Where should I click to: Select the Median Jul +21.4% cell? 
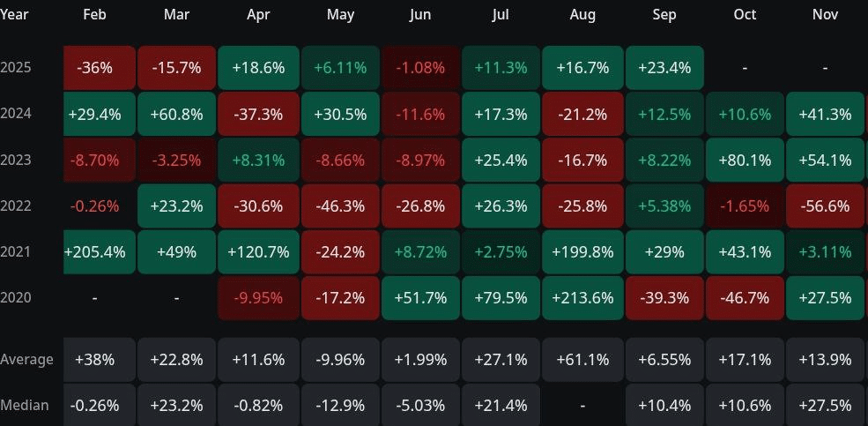501,405
